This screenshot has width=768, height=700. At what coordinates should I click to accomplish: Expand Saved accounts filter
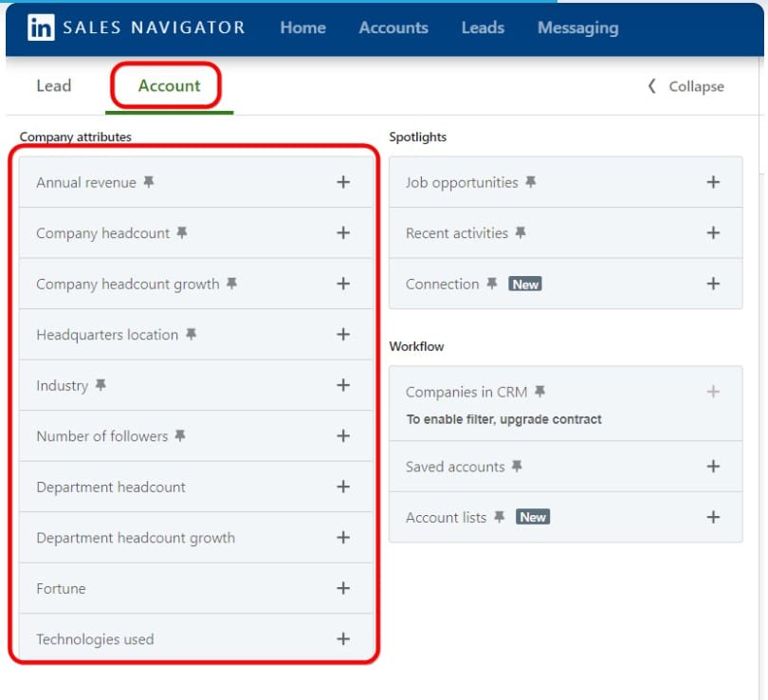click(713, 466)
